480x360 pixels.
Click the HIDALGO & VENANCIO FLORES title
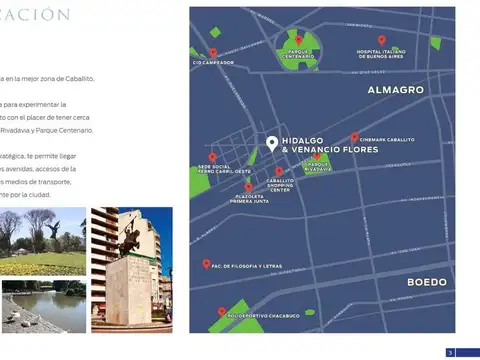pos(330,145)
